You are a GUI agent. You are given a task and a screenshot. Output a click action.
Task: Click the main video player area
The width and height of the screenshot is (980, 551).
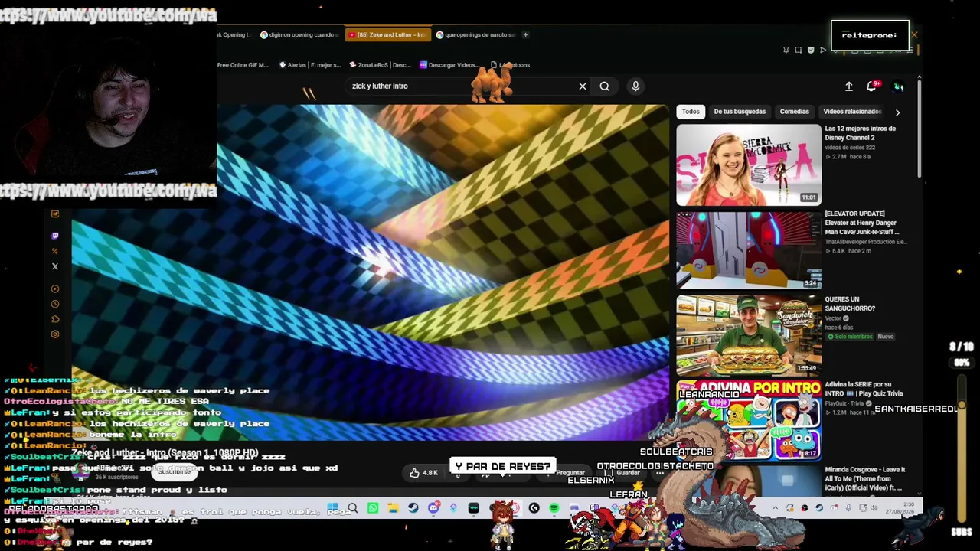(x=371, y=273)
